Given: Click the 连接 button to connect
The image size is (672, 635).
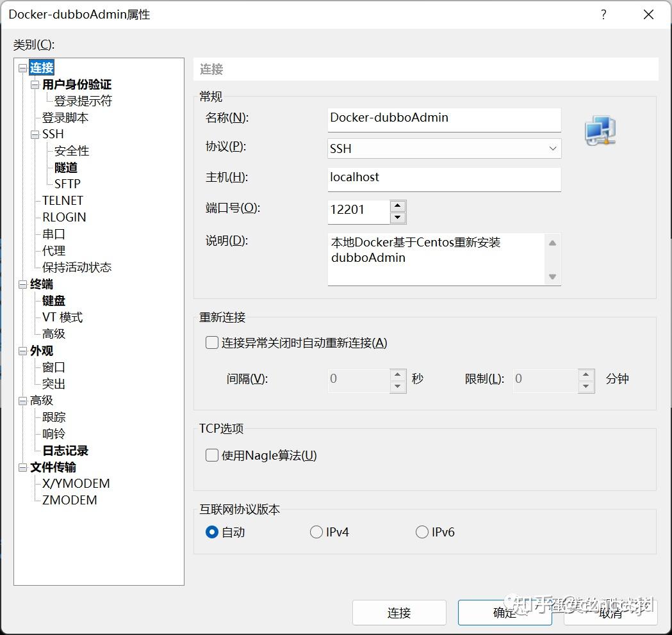Looking at the screenshot, I should (x=399, y=613).
